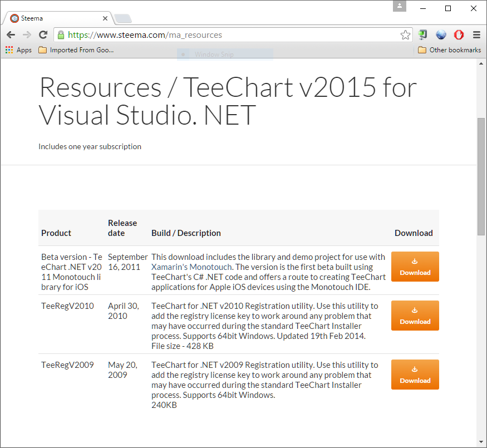
Task: Click the Download column header
Action: click(414, 233)
